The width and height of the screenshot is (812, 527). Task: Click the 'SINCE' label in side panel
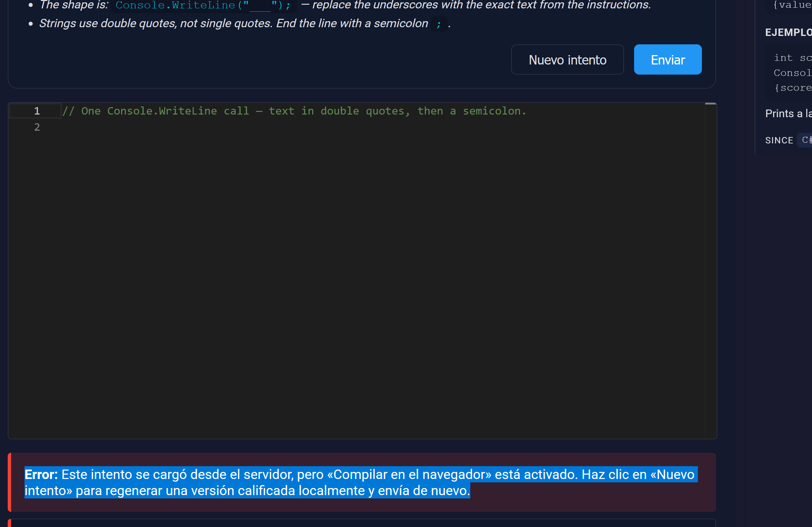[x=779, y=140]
